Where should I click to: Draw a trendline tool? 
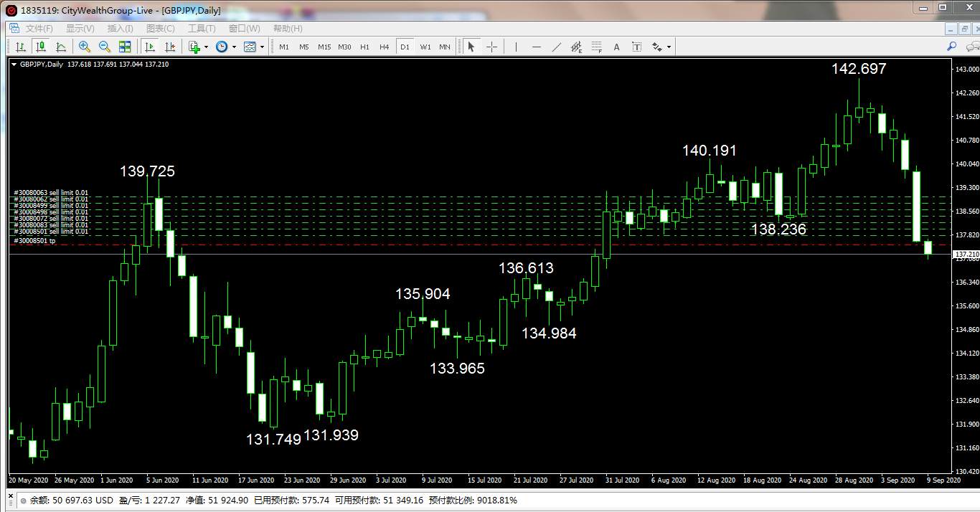tap(556, 47)
